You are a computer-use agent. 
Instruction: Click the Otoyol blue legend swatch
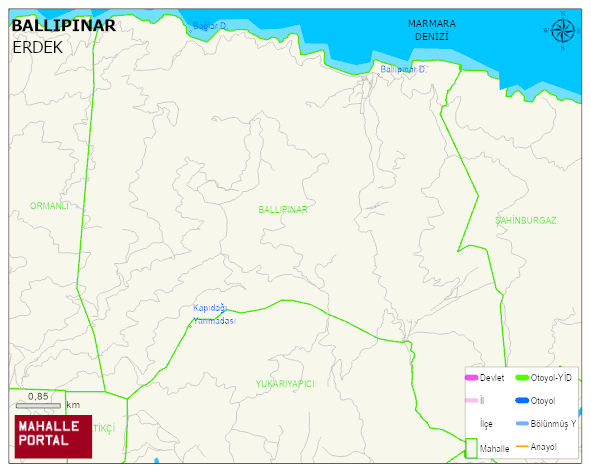[522, 400]
